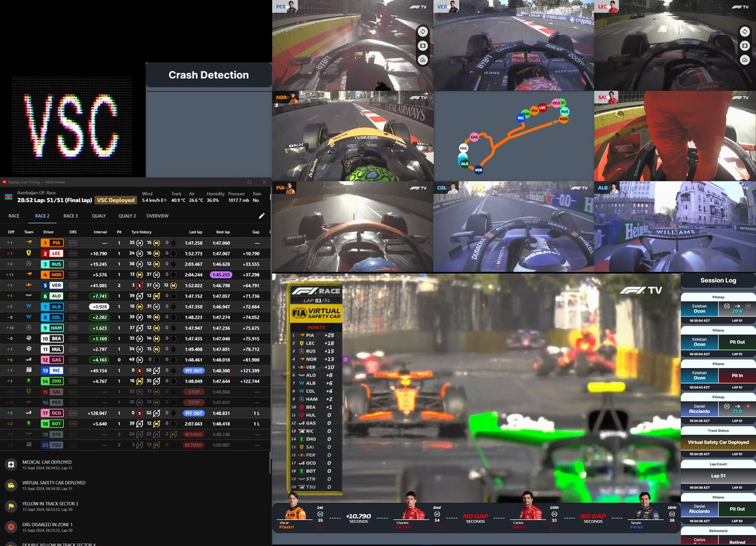
Task: Click Daniel Ricciardo 21.9 pitstop log card
Action: point(718,409)
